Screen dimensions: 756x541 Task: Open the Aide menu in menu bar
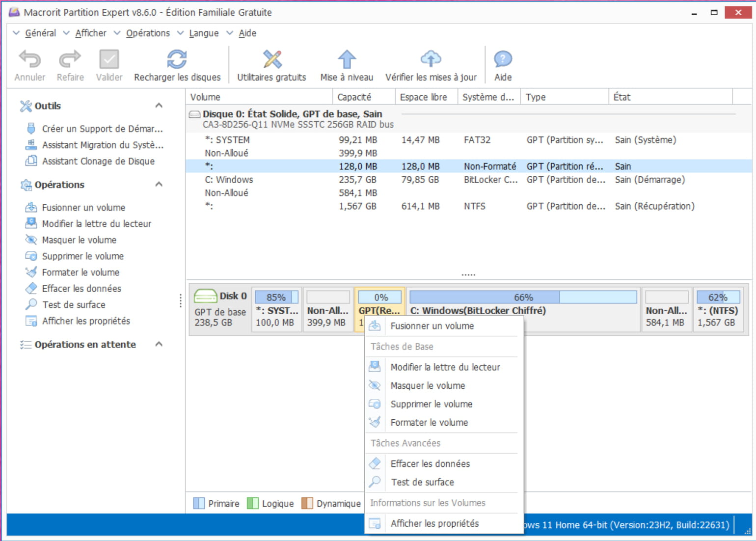[247, 33]
